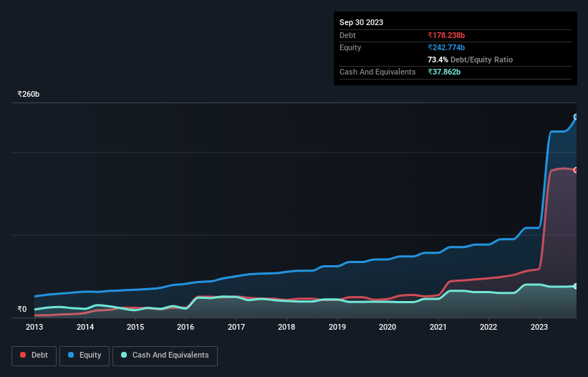This screenshot has width=588, height=377.
Task: Click the 73.4% Debt/Equity Ratio text
Action: pyautogui.click(x=470, y=59)
